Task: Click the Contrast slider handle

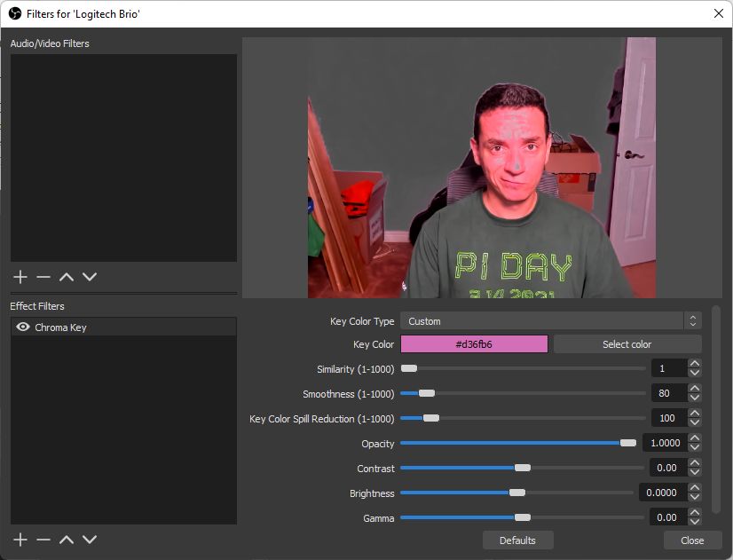Action: pos(523,468)
